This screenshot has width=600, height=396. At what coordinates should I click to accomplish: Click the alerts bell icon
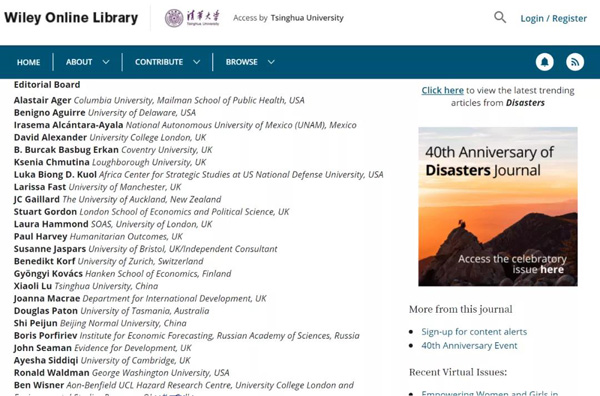[545, 62]
